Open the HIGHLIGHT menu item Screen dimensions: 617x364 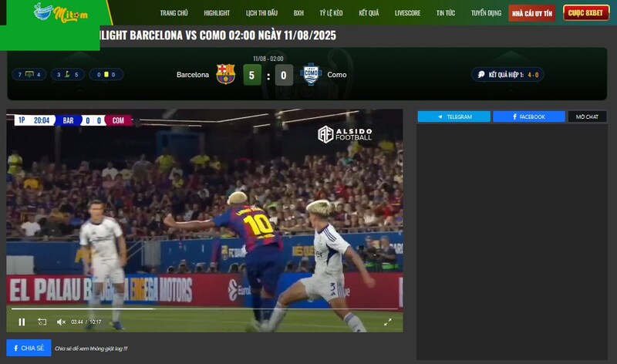coord(217,13)
